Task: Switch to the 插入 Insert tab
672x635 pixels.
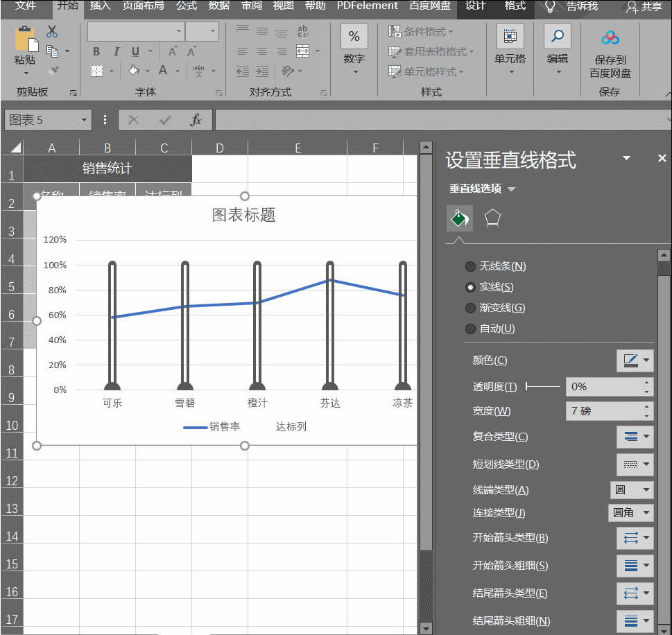Action: pyautogui.click(x=101, y=6)
